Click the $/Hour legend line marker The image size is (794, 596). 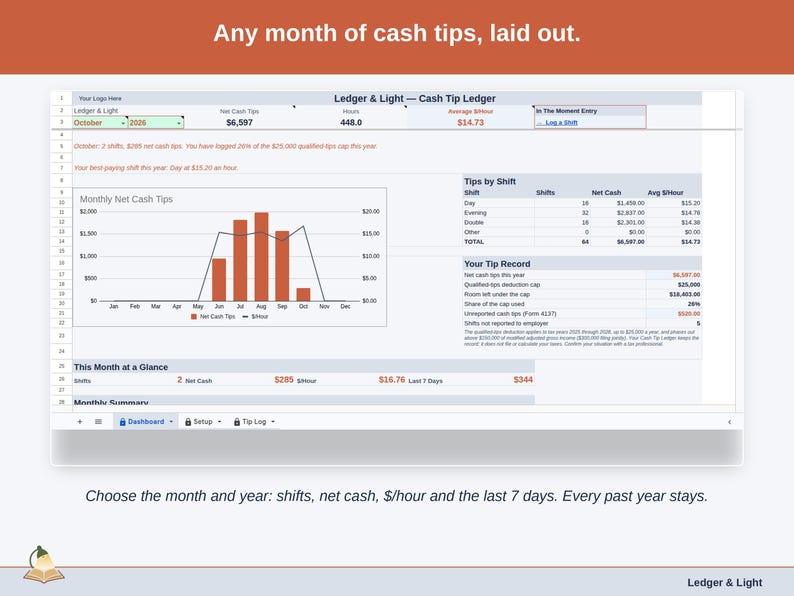click(245, 316)
